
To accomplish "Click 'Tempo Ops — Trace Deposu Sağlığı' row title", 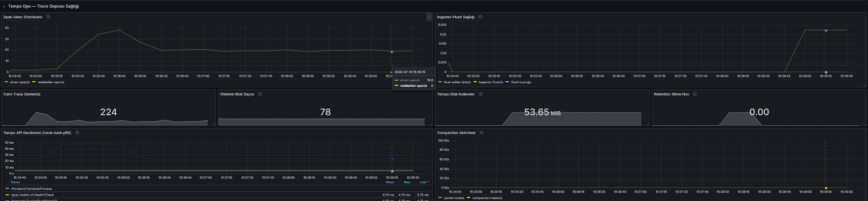I will pyautogui.click(x=43, y=7).
